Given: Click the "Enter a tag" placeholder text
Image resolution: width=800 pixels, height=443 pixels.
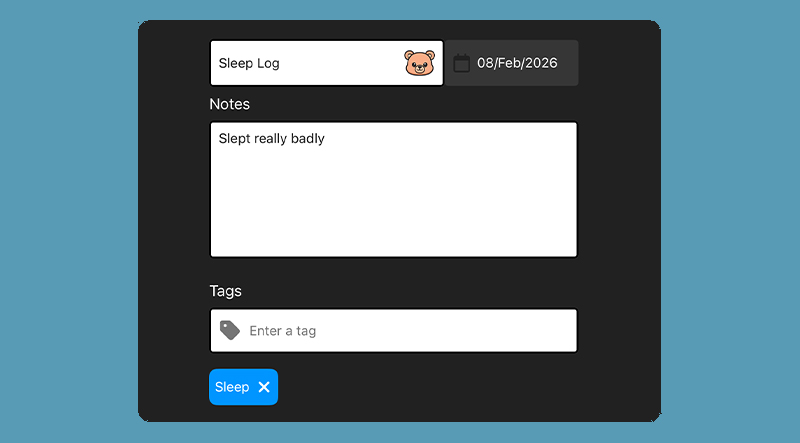Looking at the screenshot, I should 283,331.
